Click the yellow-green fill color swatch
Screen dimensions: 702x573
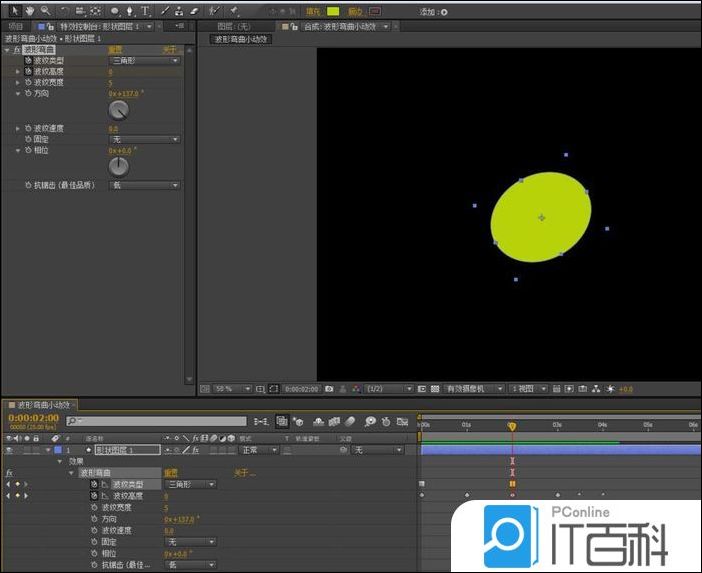click(x=333, y=12)
